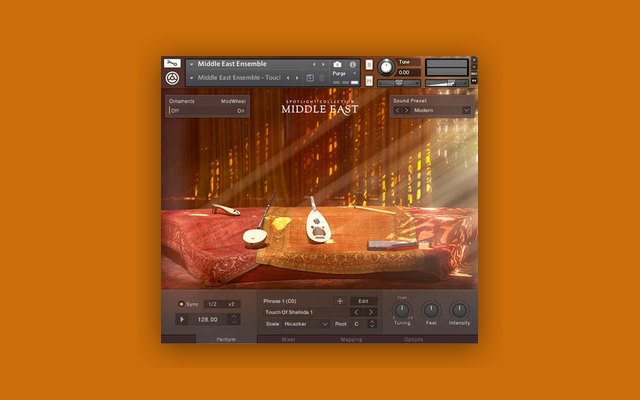640x400 pixels.
Task: Click the ModWheel ornaments label
Action: 233,101
